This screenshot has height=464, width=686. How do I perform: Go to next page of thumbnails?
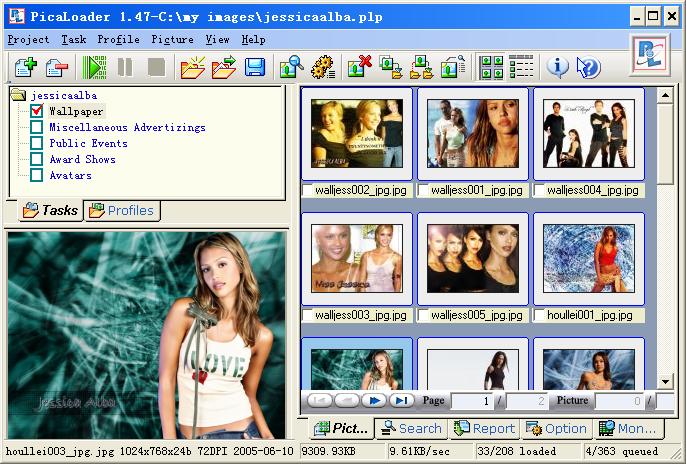(375, 401)
